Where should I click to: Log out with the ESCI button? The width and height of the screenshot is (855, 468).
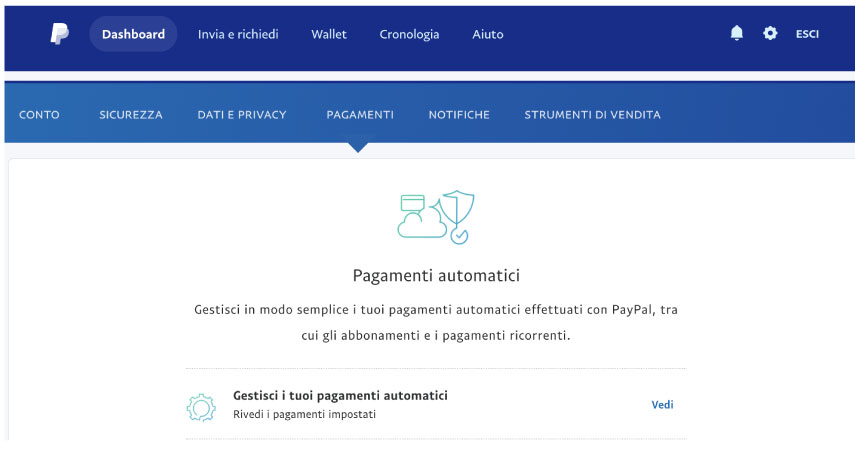coord(807,34)
